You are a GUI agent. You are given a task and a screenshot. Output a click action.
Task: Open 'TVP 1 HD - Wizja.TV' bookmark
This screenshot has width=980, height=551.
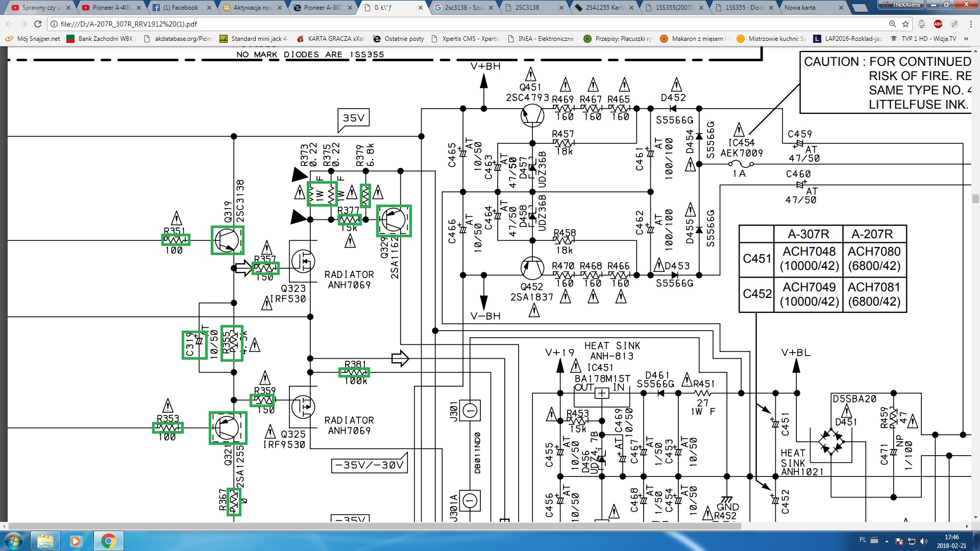(x=923, y=39)
